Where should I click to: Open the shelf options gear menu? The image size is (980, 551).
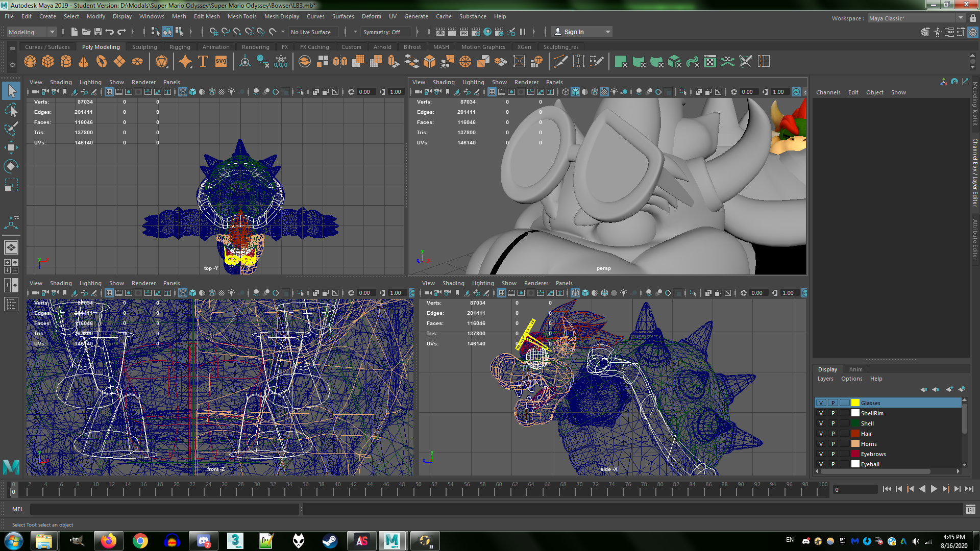click(x=12, y=65)
